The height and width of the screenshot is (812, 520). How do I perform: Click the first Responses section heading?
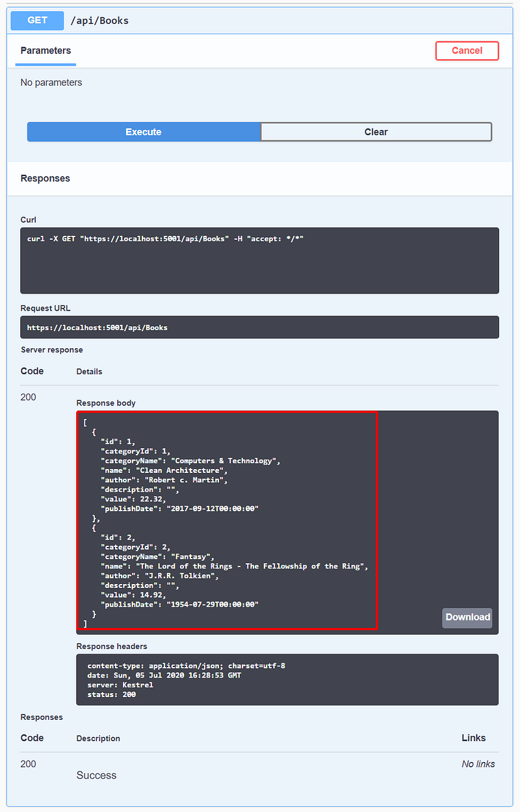pyautogui.click(x=45, y=178)
